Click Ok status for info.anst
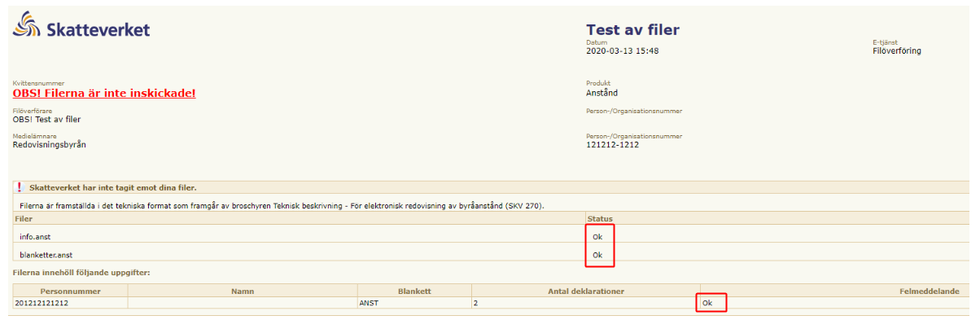This screenshot has width=980, height=320. point(598,237)
